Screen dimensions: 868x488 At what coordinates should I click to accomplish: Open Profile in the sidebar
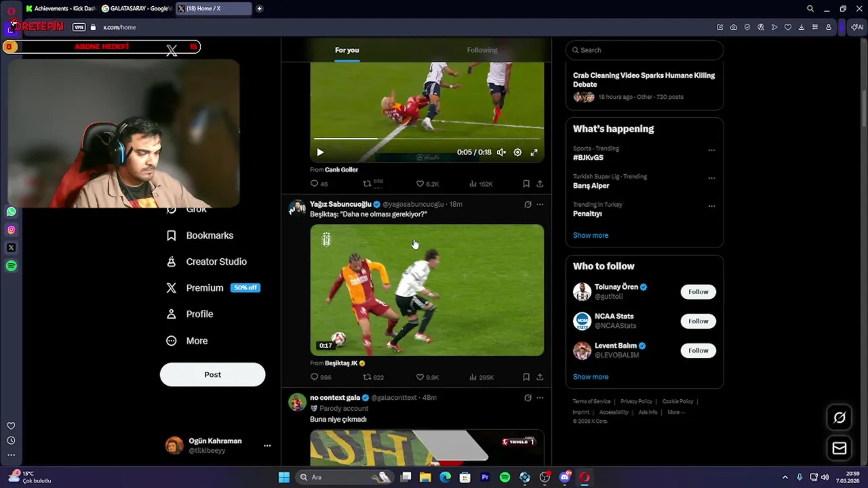click(190, 314)
